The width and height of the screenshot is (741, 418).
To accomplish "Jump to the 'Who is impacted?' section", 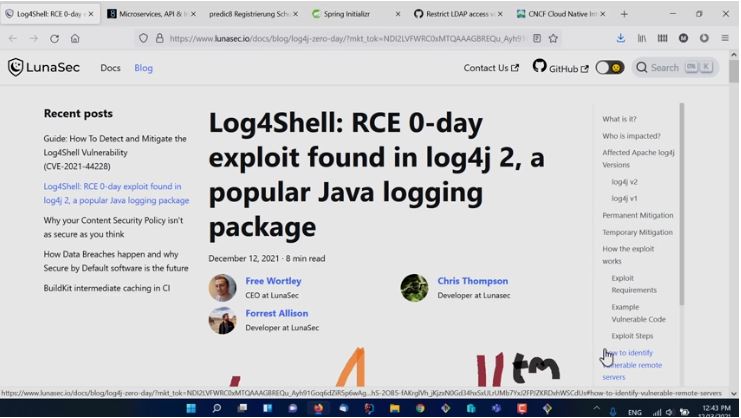I will (x=631, y=136).
